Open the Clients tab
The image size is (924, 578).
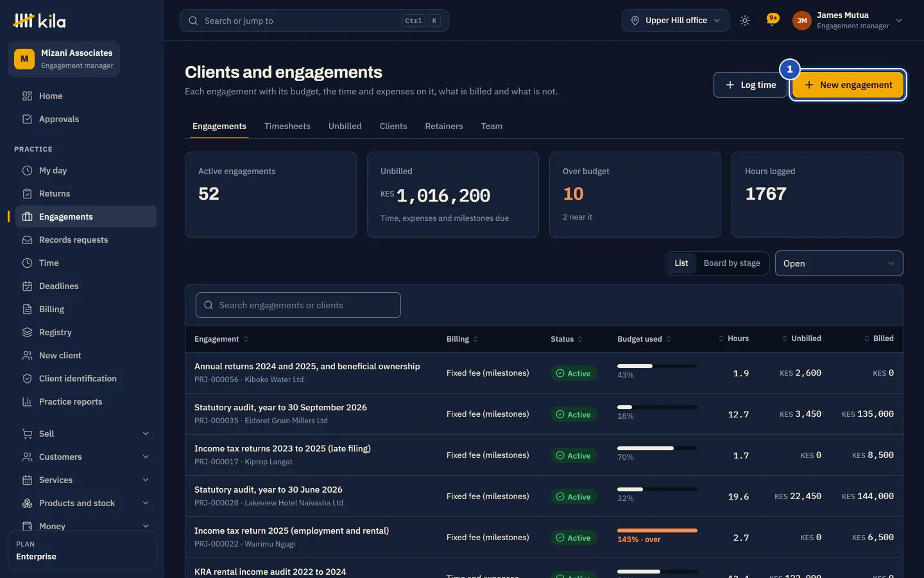(393, 126)
